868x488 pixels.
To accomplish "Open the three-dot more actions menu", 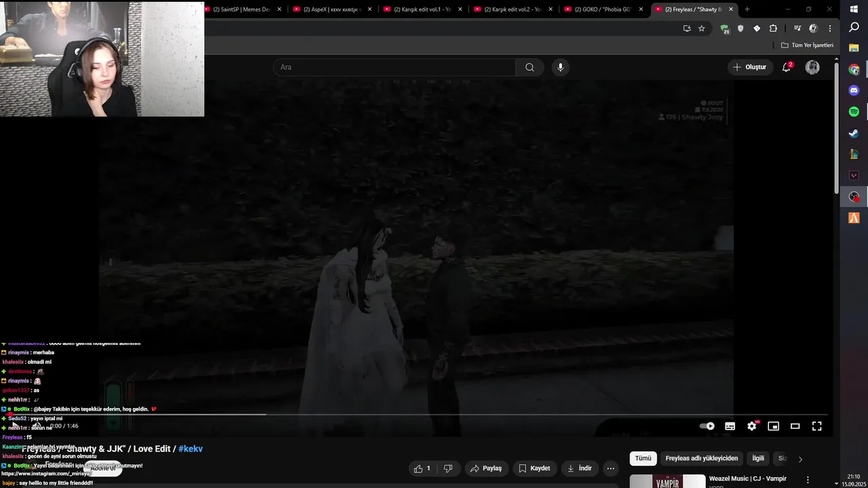I will tap(610, 468).
